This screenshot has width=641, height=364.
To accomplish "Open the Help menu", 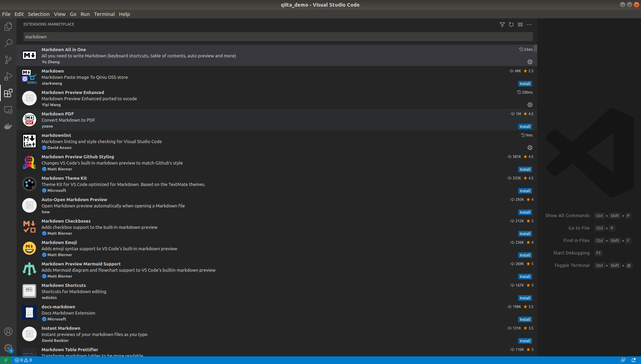I will (x=124, y=14).
